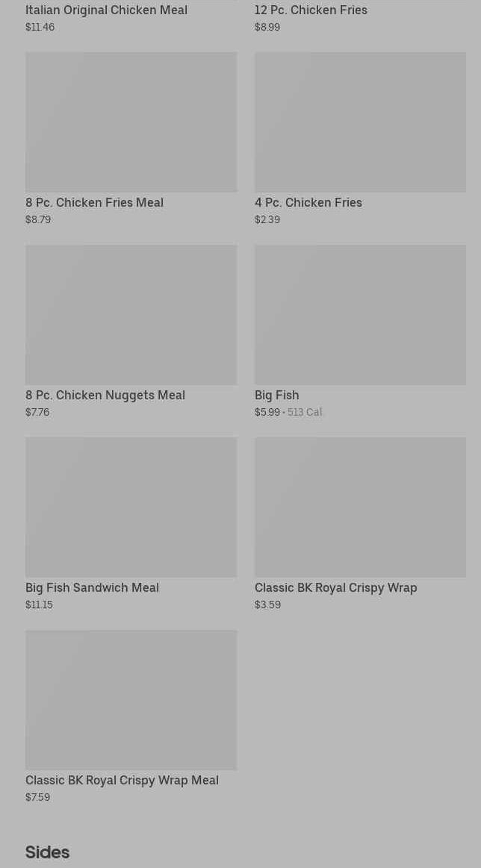Select the Big Fish Sandwich Meal title
481x868 pixels.
point(92,588)
